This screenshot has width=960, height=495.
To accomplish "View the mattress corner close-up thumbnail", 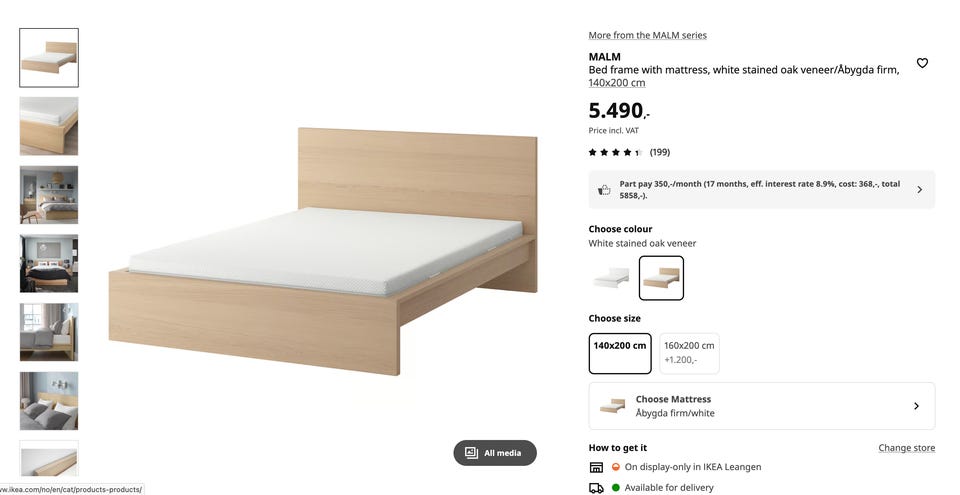I will (49, 126).
